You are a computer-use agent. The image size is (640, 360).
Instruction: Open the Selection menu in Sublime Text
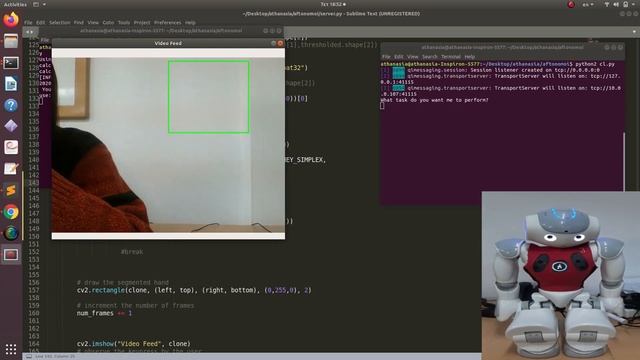click(x=60, y=22)
